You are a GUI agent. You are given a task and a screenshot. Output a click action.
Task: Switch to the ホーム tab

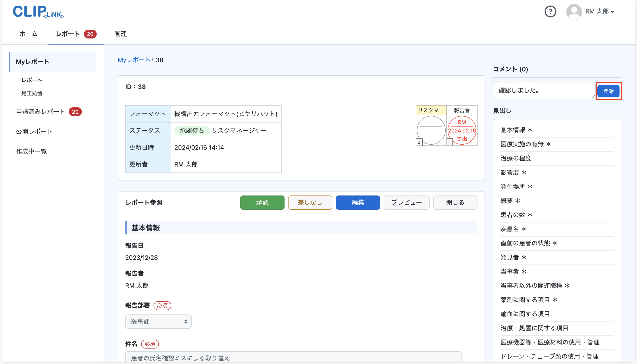click(x=28, y=34)
